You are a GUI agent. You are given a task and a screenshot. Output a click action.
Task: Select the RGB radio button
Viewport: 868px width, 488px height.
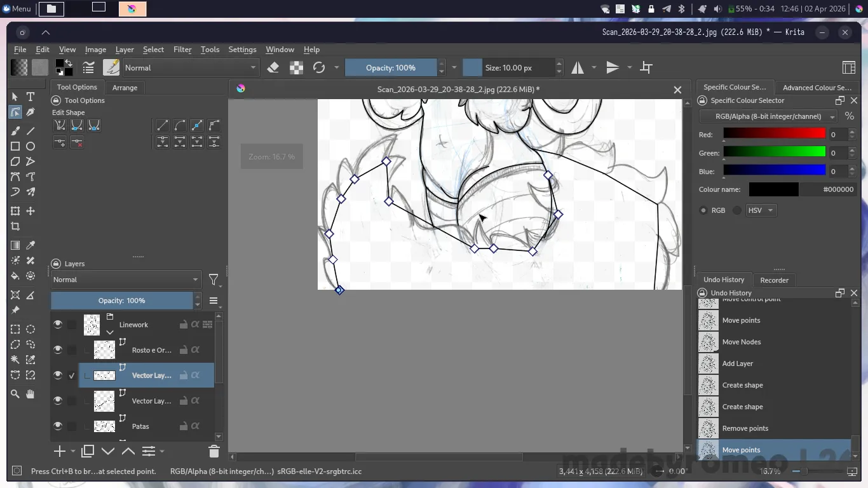pyautogui.click(x=703, y=210)
